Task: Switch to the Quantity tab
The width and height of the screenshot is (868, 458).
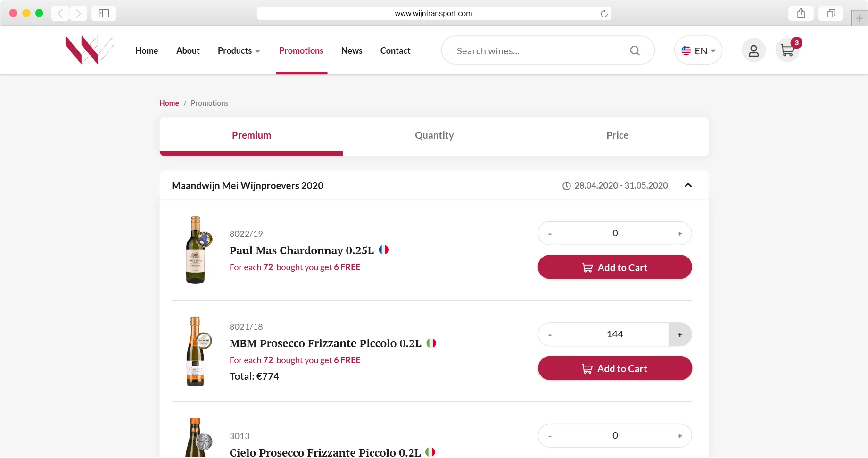Action: pos(434,135)
